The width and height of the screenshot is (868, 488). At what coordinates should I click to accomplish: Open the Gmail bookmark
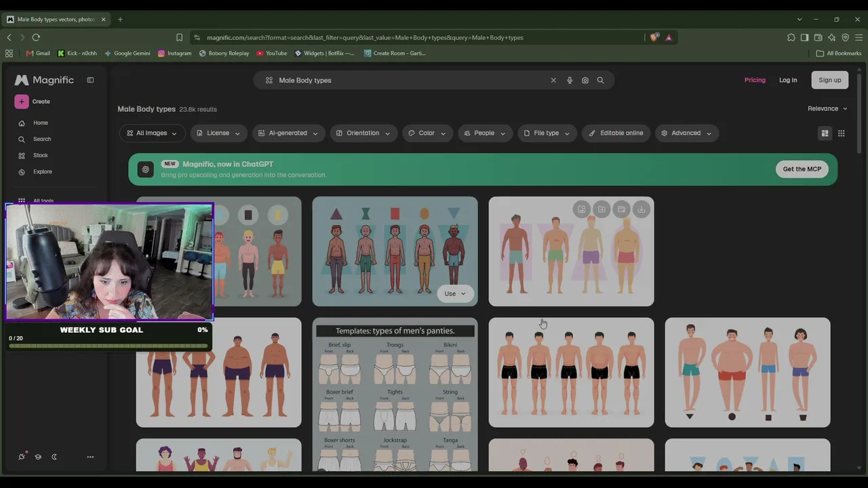(38, 53)
